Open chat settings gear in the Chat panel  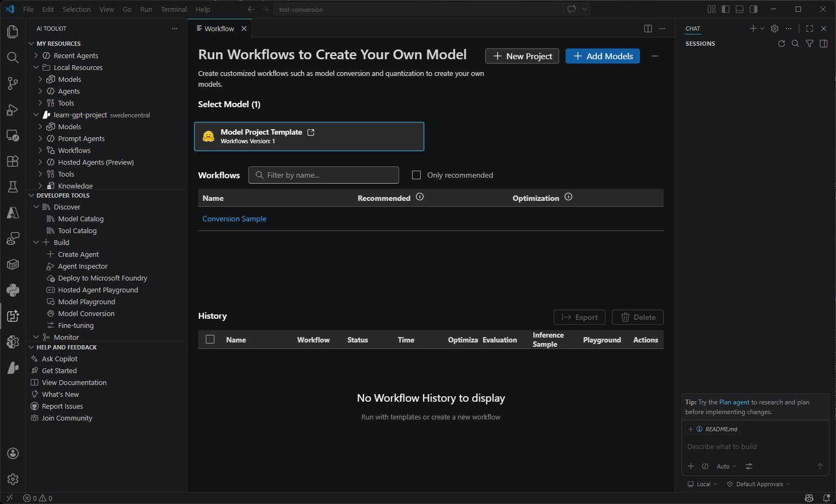(775, 29)
